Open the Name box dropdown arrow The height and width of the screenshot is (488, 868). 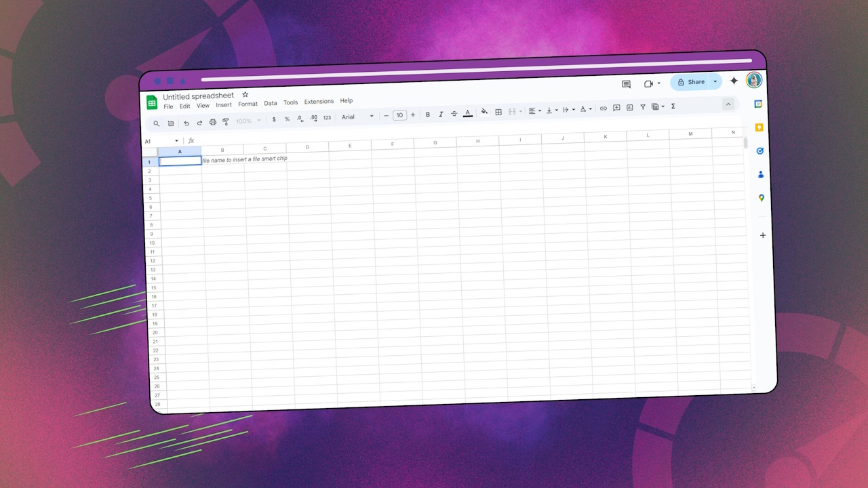(177, 141)
